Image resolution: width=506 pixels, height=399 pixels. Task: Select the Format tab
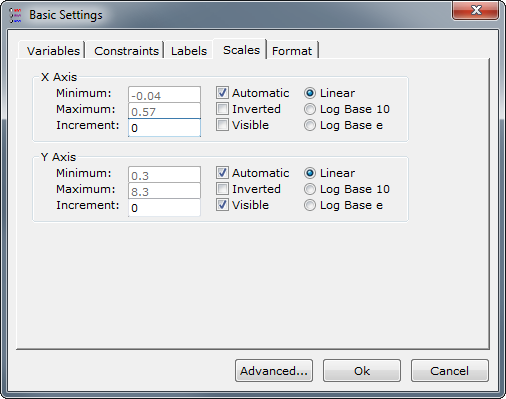(x=292, y=51)
